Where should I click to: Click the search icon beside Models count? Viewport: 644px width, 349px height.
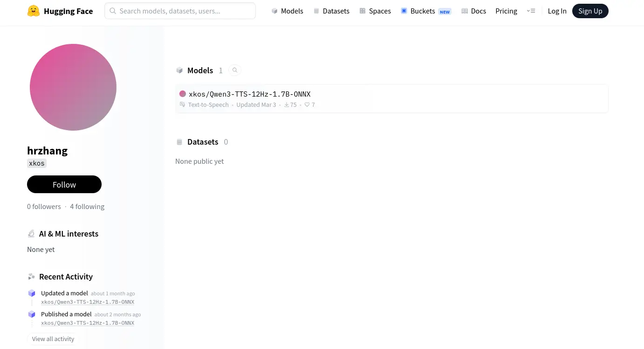pyautogui.click(x=235, y=70)
